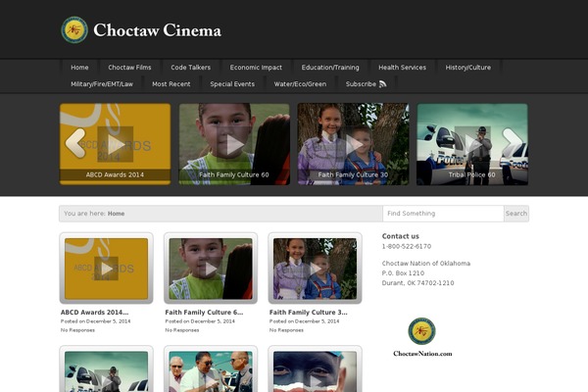The height and width of the screenshot is (392, 588).
Task: Click the Choctaw Nation of Oklahoma text
Action: 426,264
